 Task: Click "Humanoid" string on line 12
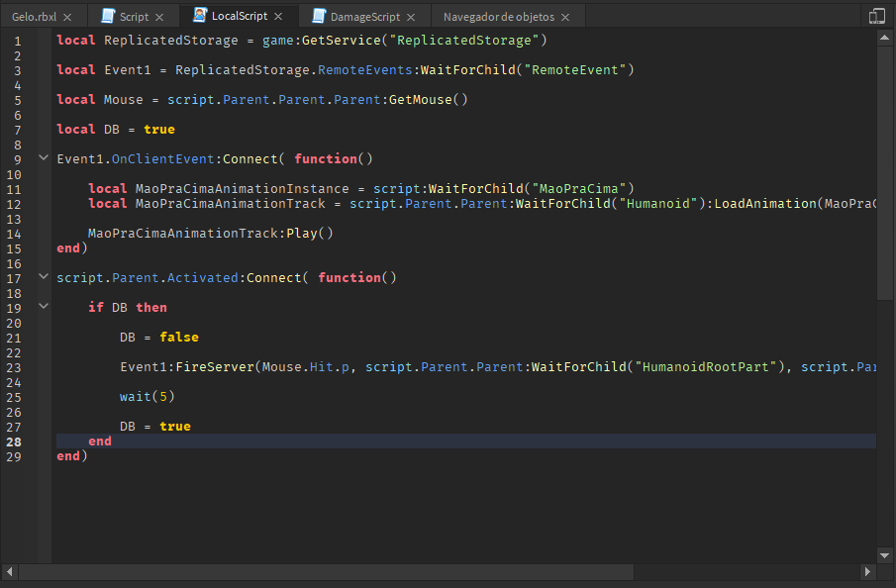click(x=658, y=204)
